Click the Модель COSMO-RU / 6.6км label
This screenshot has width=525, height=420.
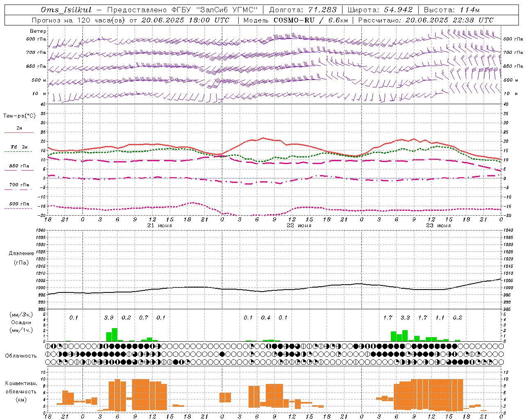click(295, 20)
